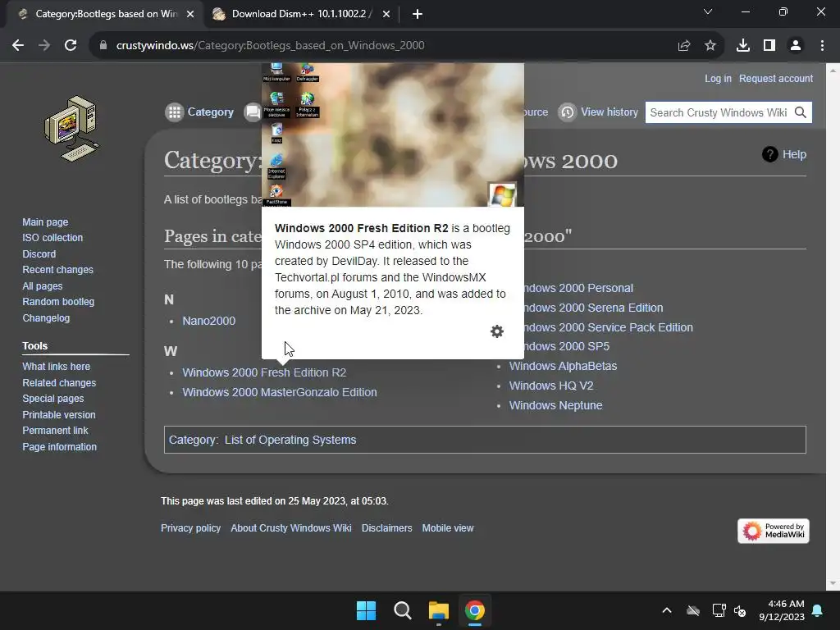Click the muted volume tray icon
Image resolution: width=840 pixels, height=630 pixels.
coord(740,610)
